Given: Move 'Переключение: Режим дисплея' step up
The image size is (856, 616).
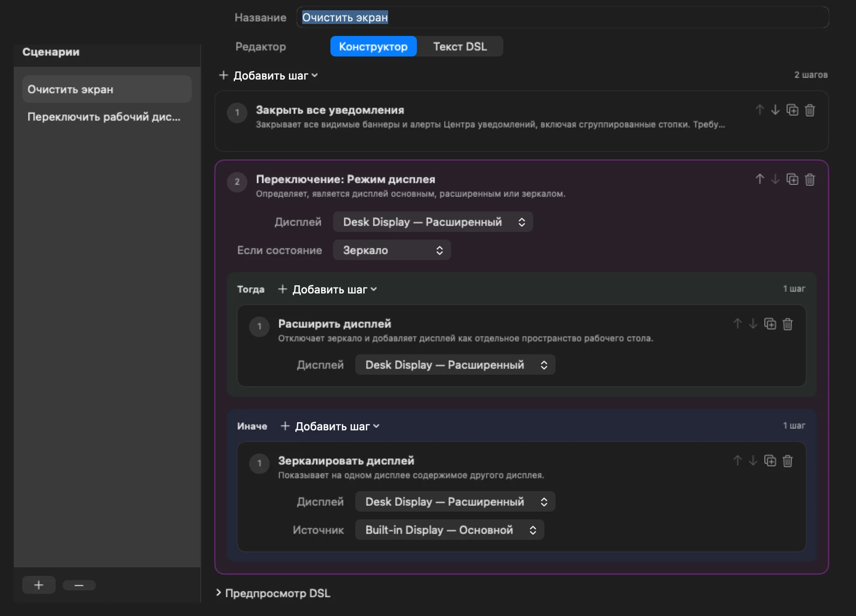Looking at the screenshot, I should click(760, 179).
